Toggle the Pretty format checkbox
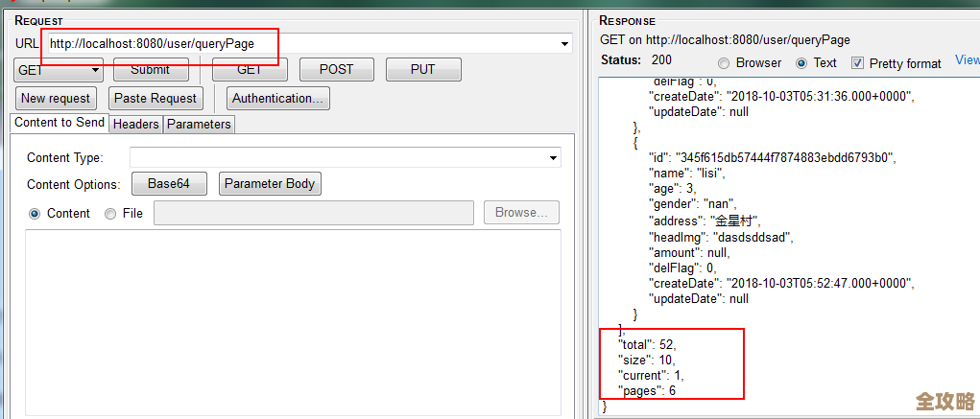Image resolution: width=980 pixels, height=419 pixels. coord(857,63)
